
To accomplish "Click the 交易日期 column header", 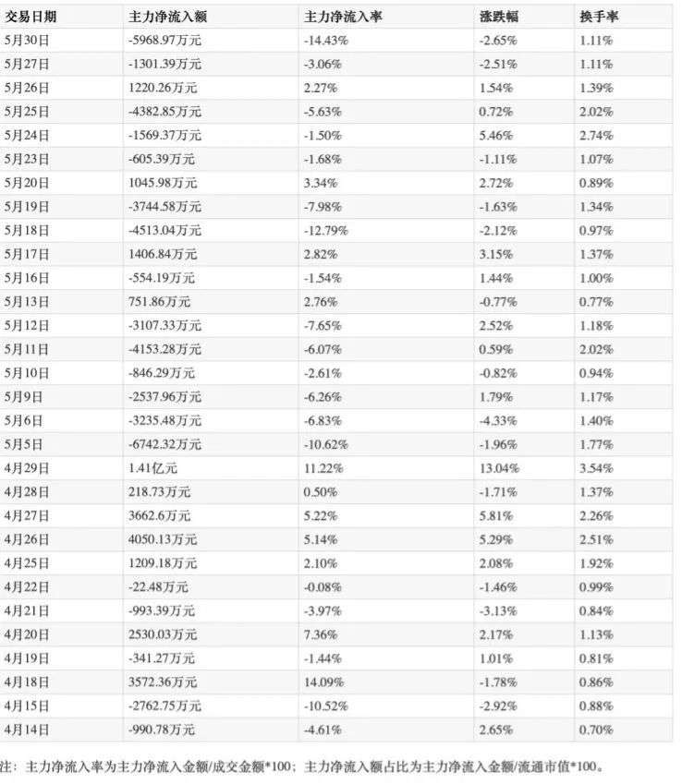I will [30, 17].
